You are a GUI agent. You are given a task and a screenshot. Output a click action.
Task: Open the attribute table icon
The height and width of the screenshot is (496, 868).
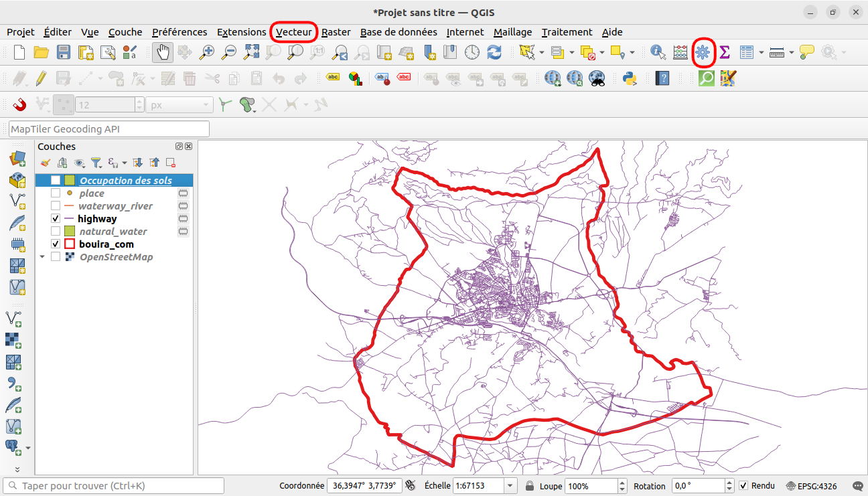747,52
